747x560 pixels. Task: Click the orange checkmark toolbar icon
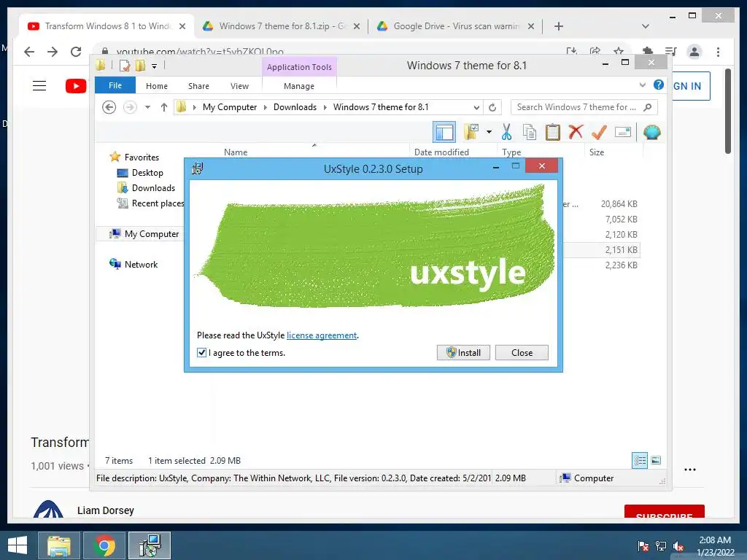599,132
